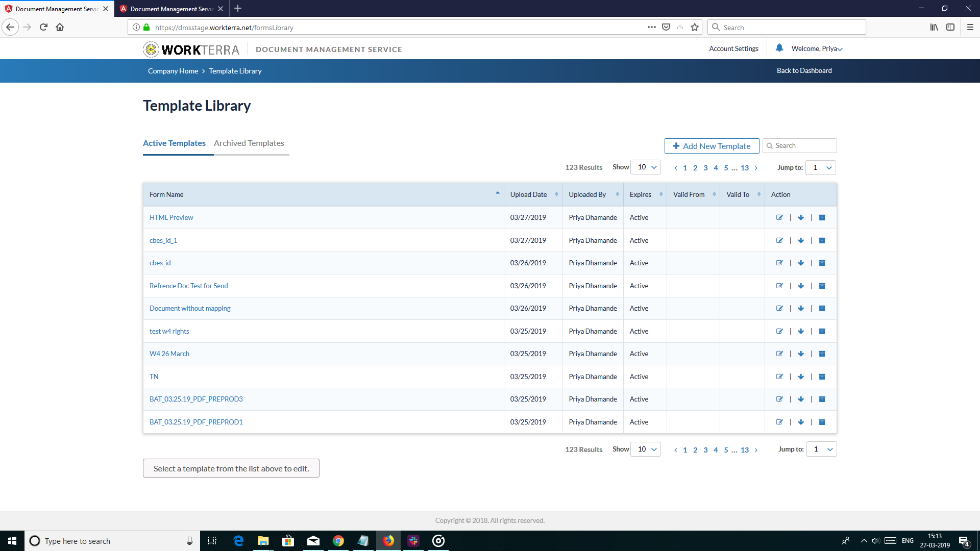Click edit icon for W4 26 March row
Screen dimensions: 980x551
[779, 354]
